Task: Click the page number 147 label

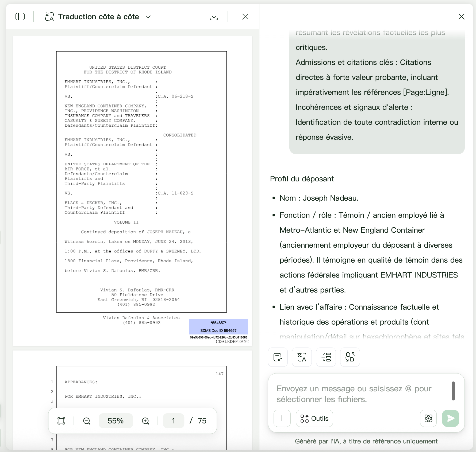Action: [x=220, y=374]
